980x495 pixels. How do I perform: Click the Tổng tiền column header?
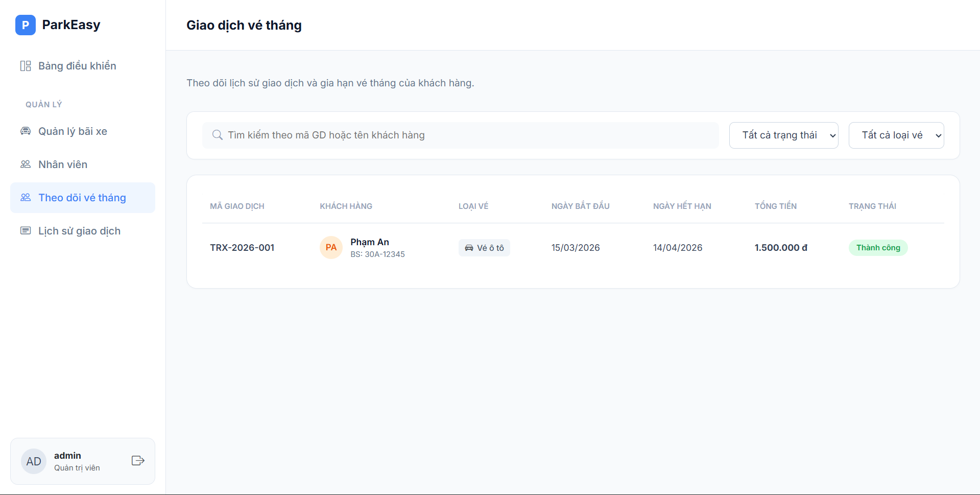point(775,206)
